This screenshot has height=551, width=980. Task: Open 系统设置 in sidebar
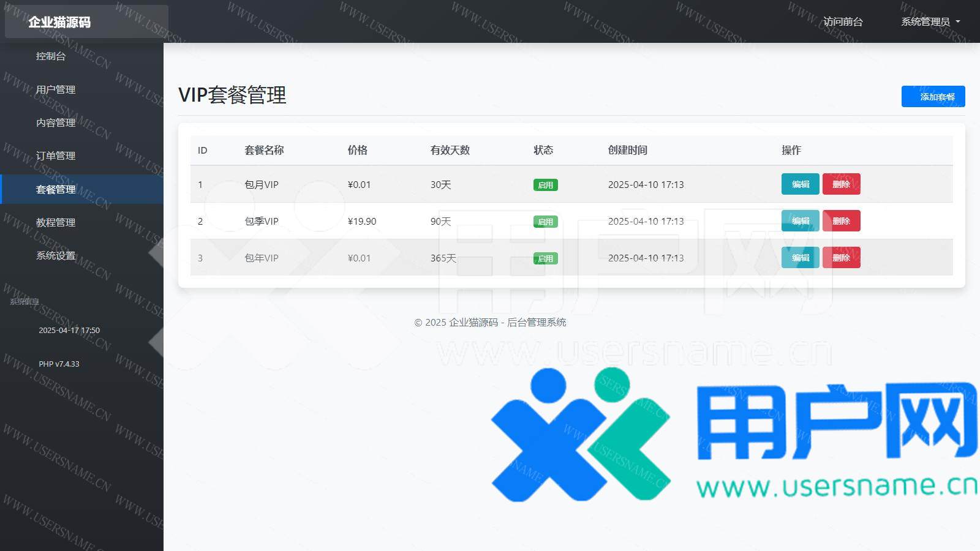[56, 255]
